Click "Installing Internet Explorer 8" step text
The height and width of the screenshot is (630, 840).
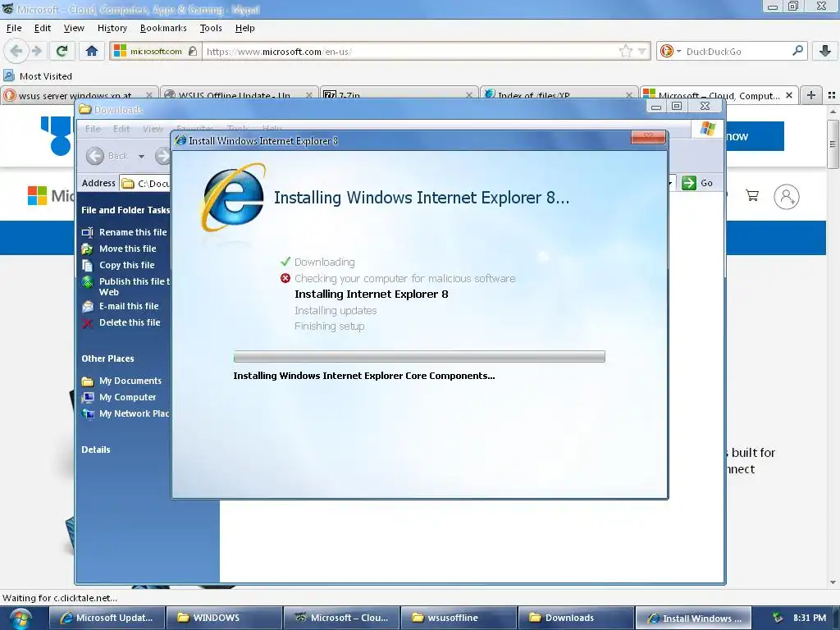coord(372,294)
